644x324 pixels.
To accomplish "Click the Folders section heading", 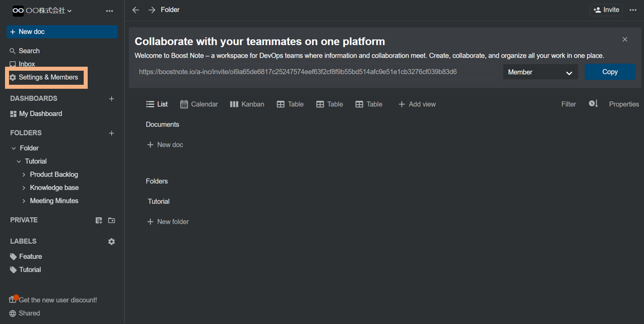I will click(x=157, y=181).
